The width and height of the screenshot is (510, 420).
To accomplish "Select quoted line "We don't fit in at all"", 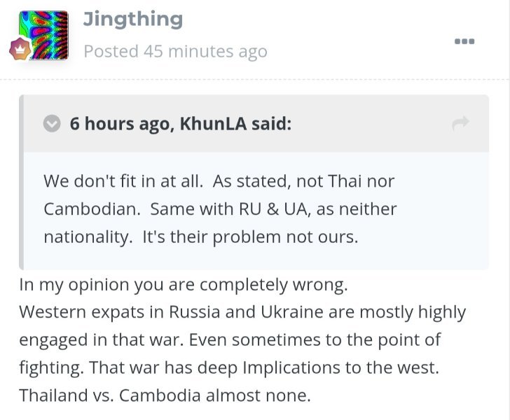I will (x=123, y=181).
